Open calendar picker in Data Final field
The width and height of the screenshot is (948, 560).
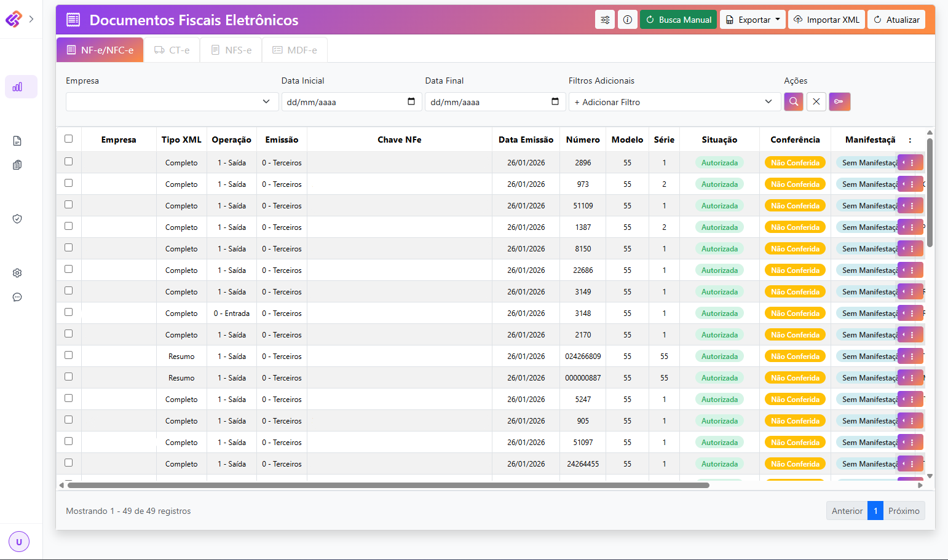point(555,101)
